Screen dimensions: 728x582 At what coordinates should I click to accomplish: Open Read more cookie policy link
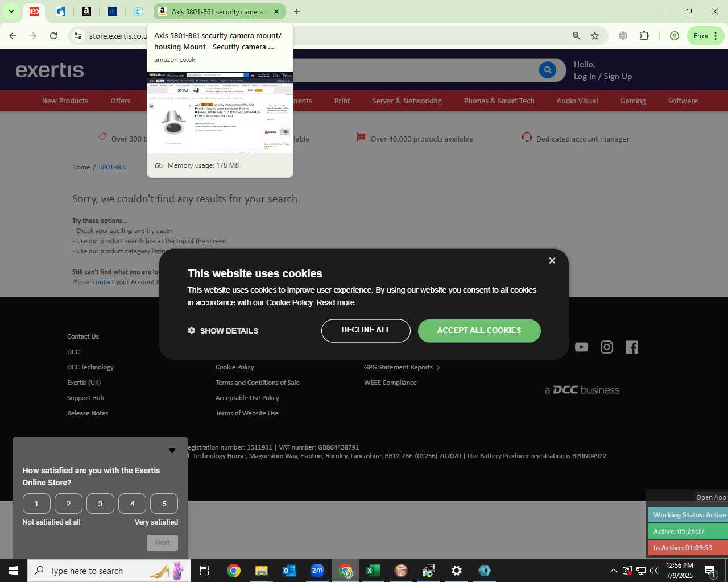[x=336, y=302]
